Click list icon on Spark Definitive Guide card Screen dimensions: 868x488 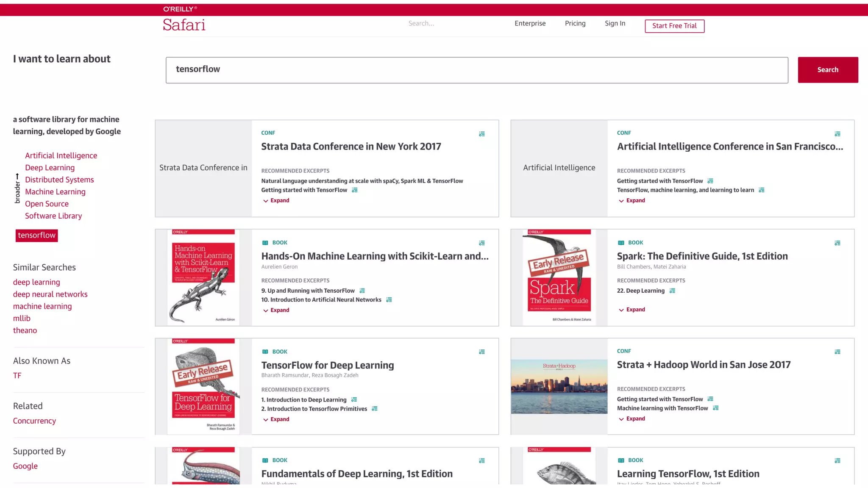(x=837, y=243)
